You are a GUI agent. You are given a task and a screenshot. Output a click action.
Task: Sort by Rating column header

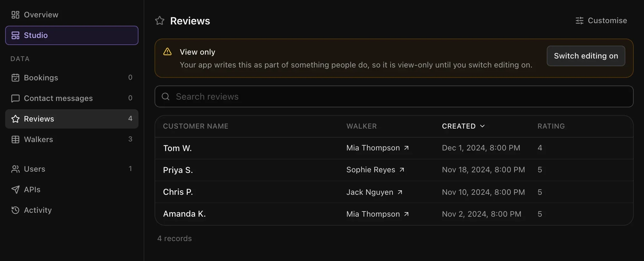[551, 126]
